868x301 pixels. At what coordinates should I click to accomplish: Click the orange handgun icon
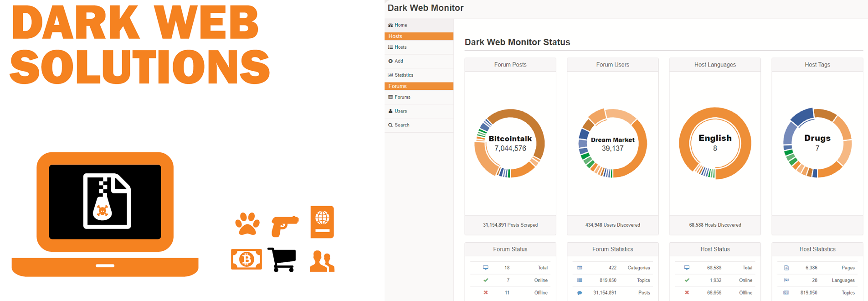point(284,225)
